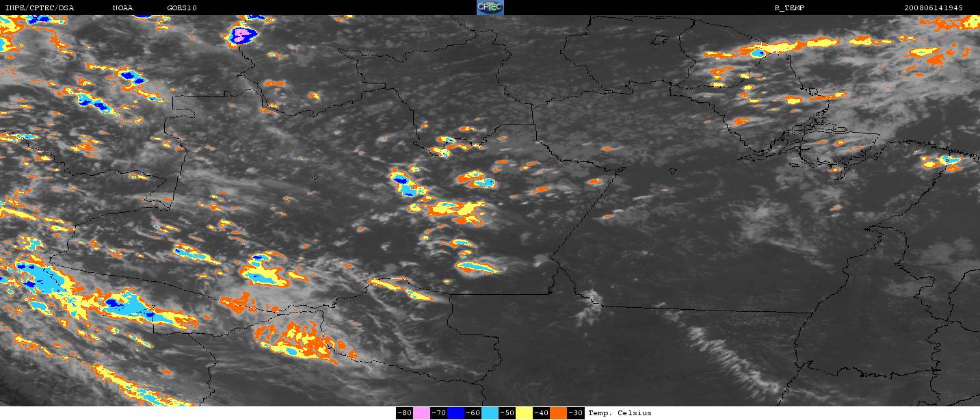Viewport: 980px width, 420px height.
Task: Click the -80 value label in legend
Action: 404,413
